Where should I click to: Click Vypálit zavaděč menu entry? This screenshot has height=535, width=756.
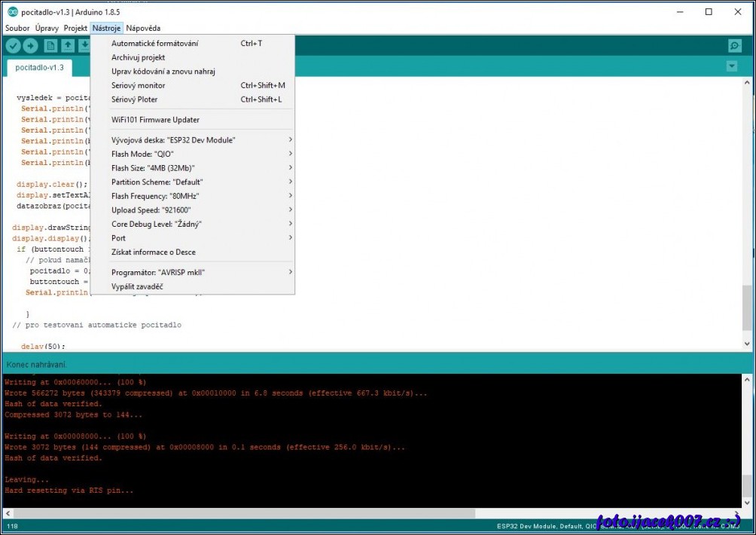tap(137, 286)
